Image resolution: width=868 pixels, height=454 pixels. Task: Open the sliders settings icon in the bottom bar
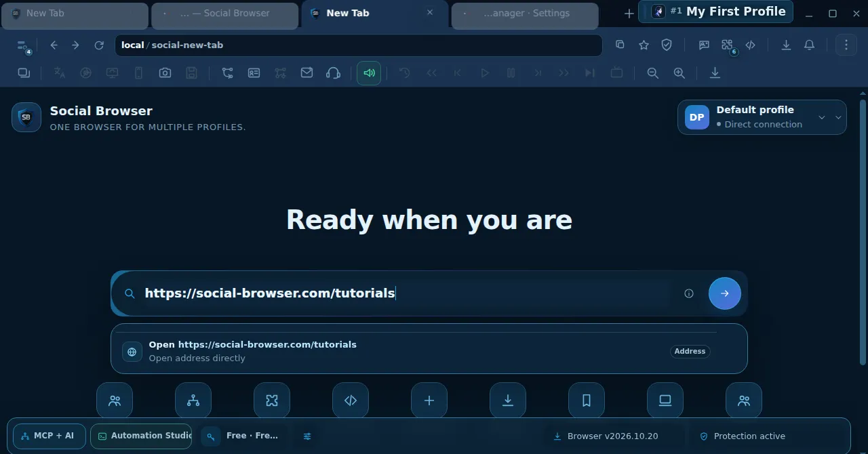coord(307,436)
